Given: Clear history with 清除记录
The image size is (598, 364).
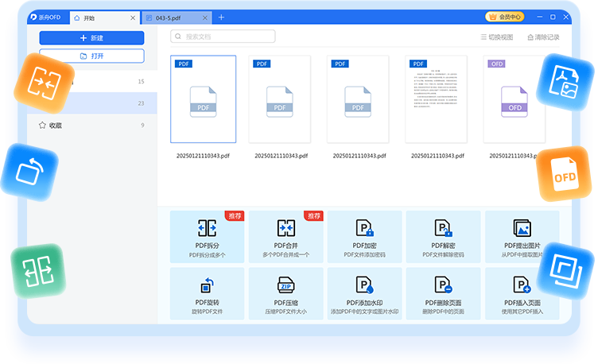Looking at the screenshot, I should 543,37.
